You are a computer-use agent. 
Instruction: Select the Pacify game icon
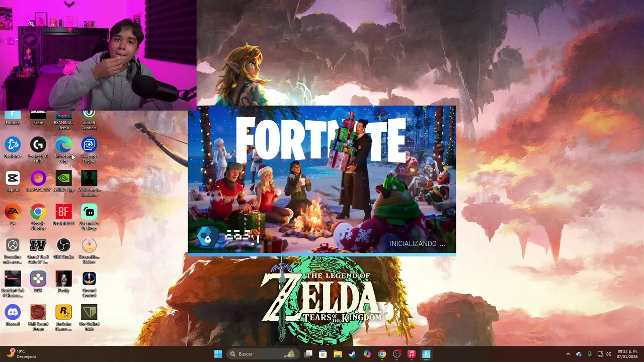click(x=63, y=283)
